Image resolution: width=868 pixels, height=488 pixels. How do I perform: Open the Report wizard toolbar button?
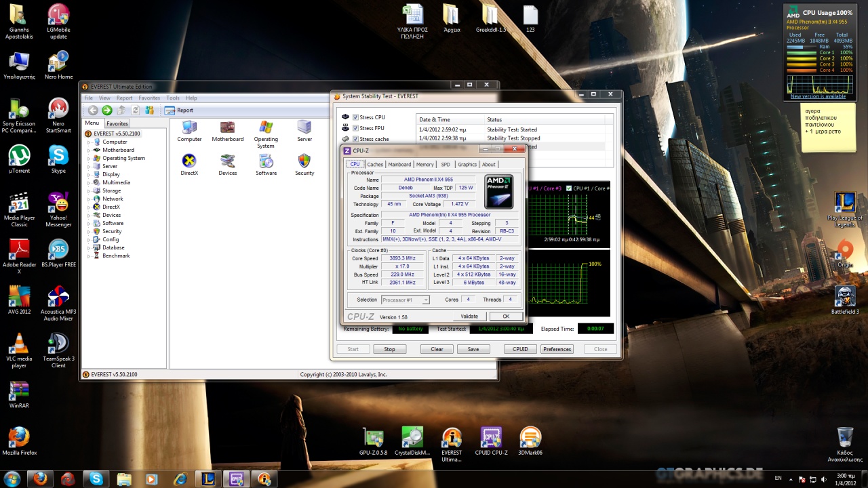(179, 110)
